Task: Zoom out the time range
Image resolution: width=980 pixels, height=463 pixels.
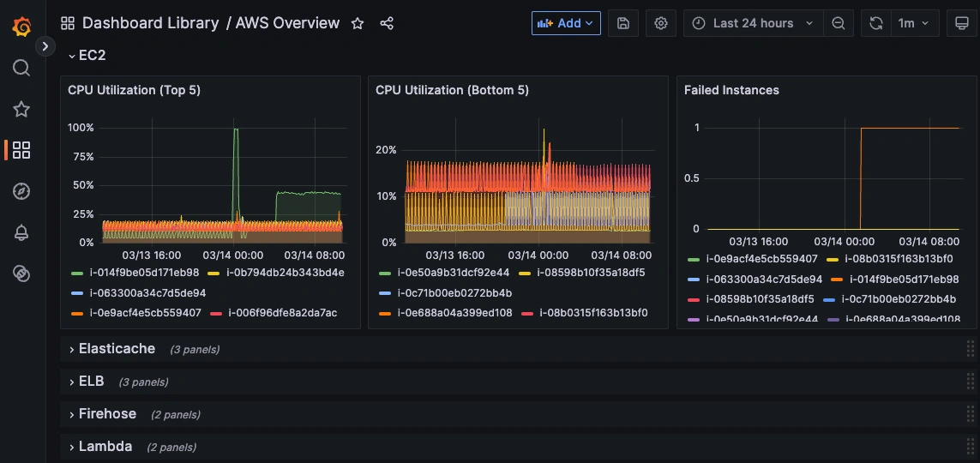Action: point(839,23)
